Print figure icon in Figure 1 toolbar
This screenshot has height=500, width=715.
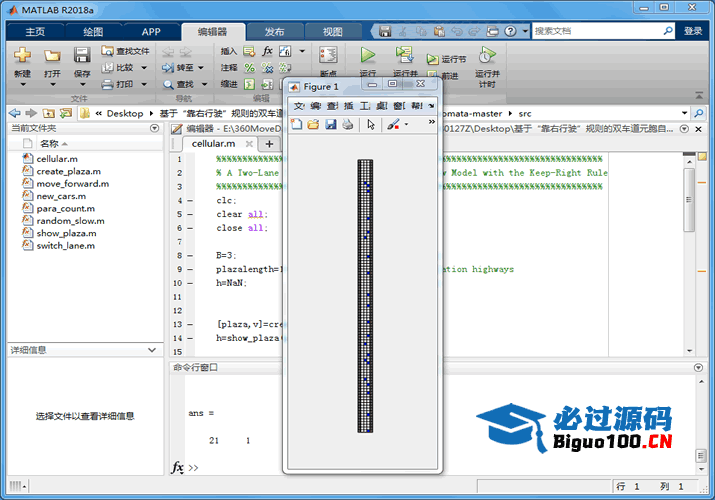point(347,124)
